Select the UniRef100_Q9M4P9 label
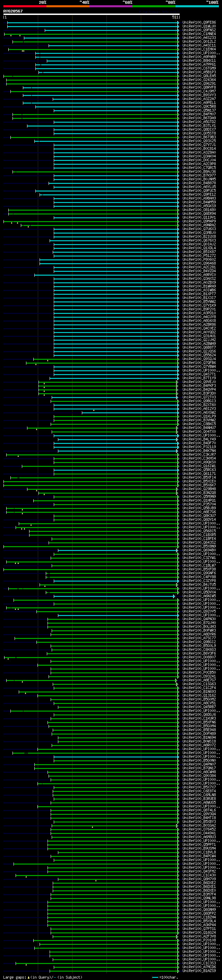The image size is (222, 980). click(x=199, y=221)
